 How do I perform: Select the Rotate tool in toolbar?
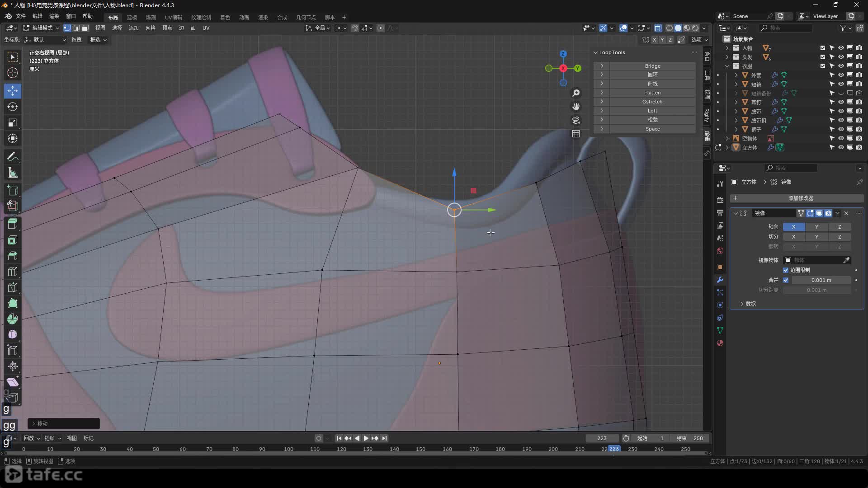(13, 107)
